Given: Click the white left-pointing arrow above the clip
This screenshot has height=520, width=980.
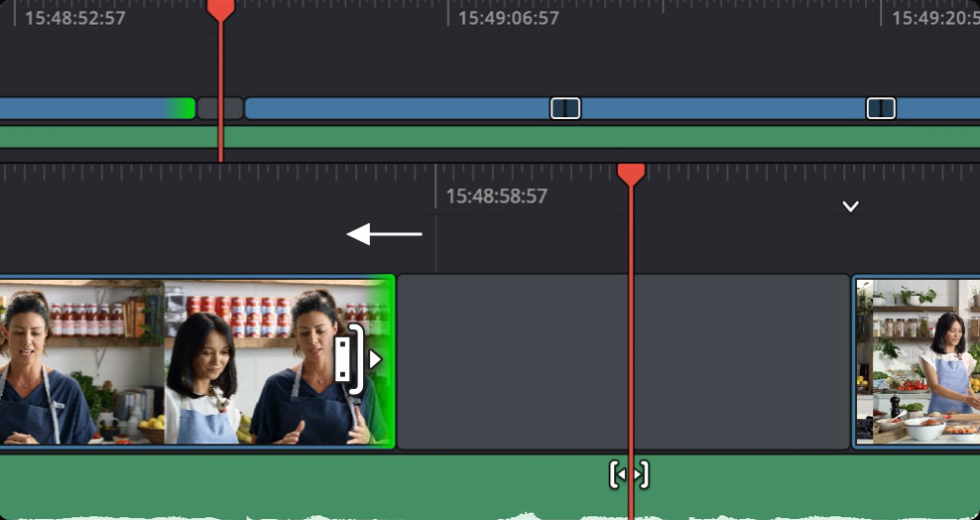Looking at the screenshot, I should coord(385,234).
